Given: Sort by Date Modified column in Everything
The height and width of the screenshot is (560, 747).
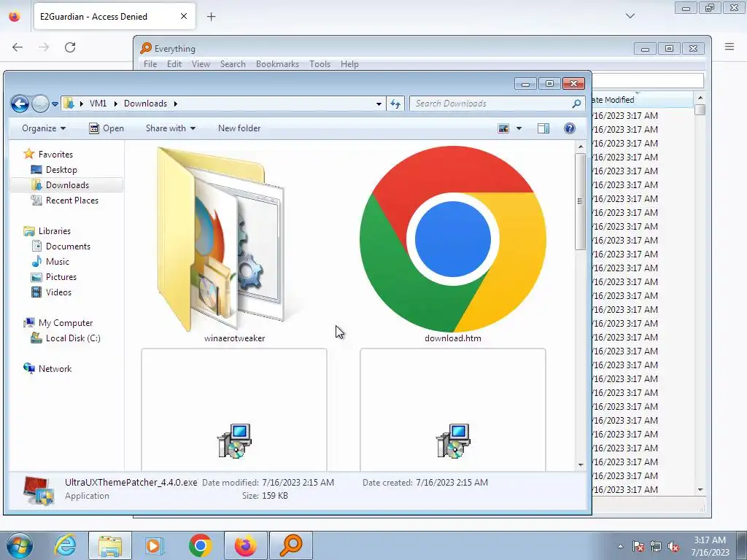Looking at the screenshot, I should 642,99.
